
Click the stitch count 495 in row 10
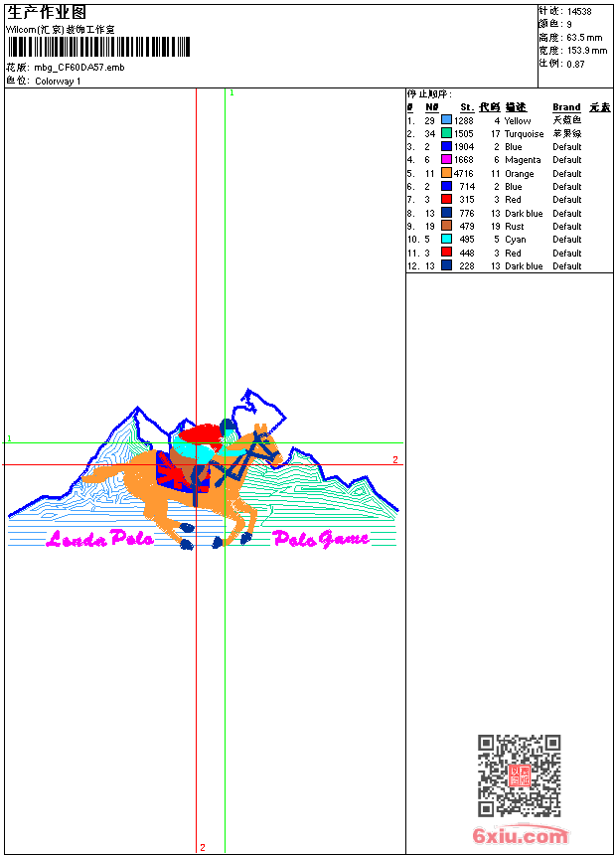(467, 240)
